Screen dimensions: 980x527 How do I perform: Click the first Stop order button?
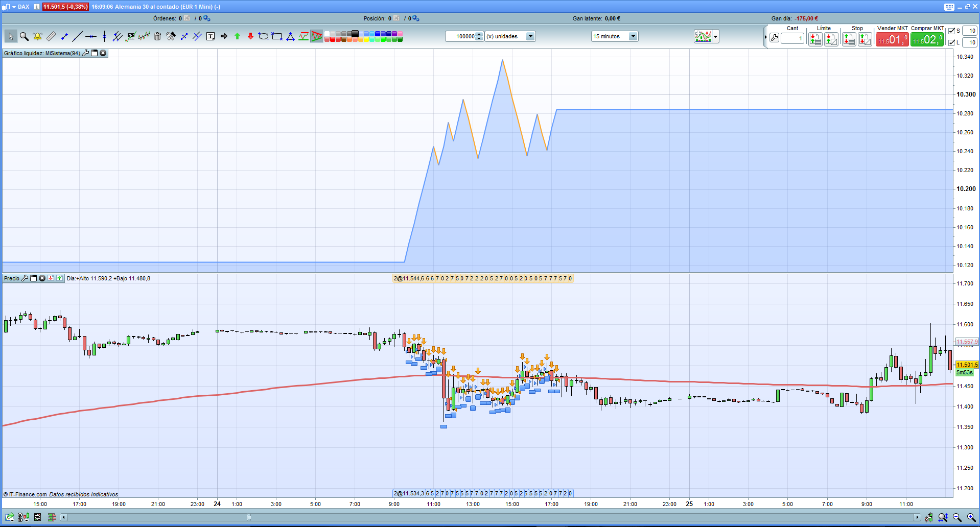pos(849,39)
